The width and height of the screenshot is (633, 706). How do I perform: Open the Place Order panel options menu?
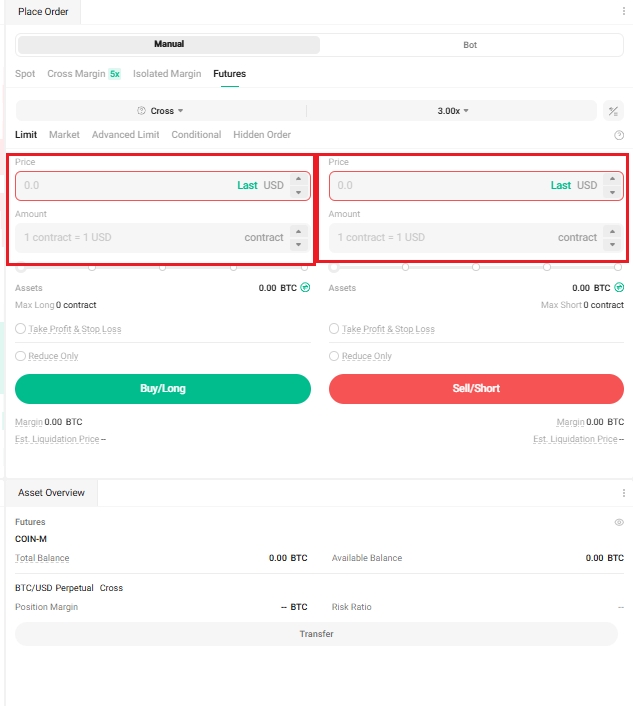pos(624,12)
